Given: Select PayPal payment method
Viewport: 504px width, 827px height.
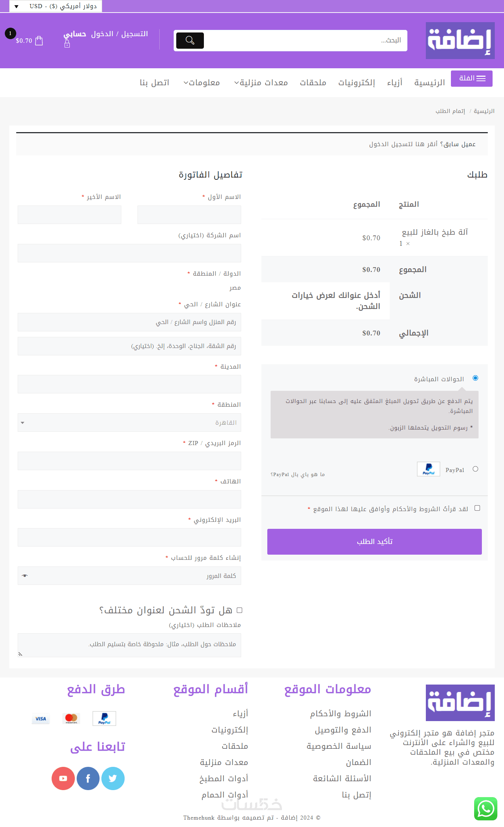Looking at the screenshot, I should (475, 469).
